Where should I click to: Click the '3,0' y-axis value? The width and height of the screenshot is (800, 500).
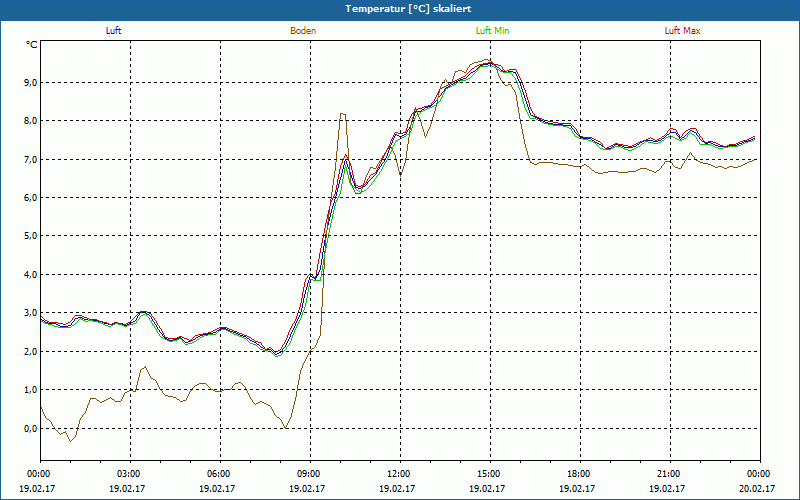pos(31,313)
